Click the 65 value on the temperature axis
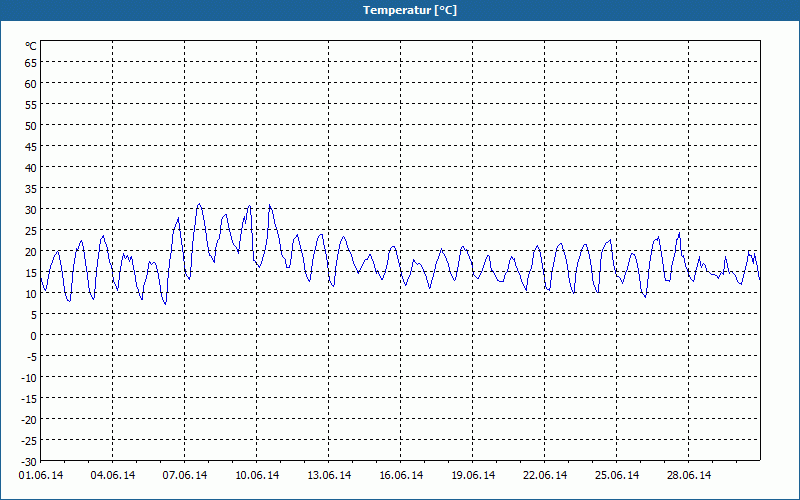This screenshot has height=500, width=800. tap(31, 63)
